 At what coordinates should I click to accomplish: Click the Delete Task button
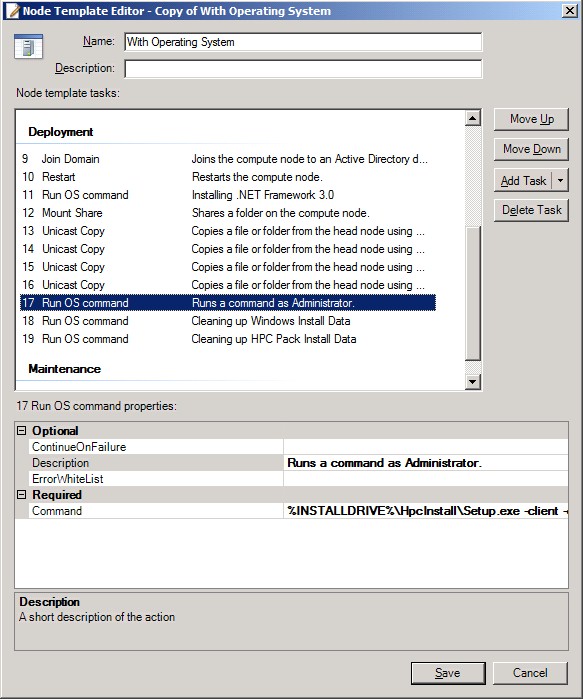(x=531, y=210)
